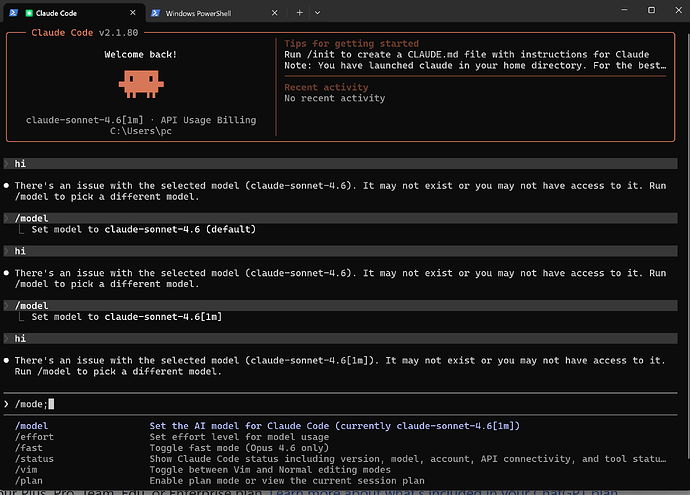Viewport: 690px width, 495px height.
Task: Maximize the terminal window
Action: [x=651, y=10]
